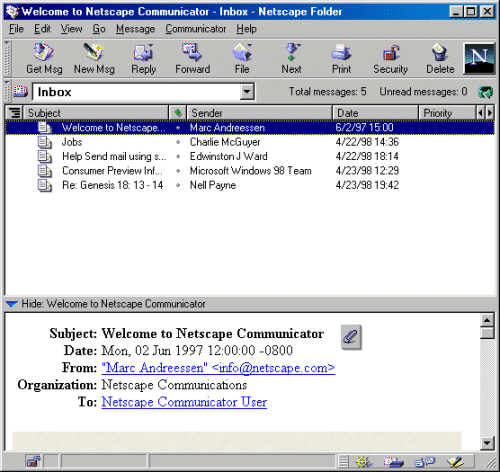
Task: Sort by the green read-status column header
Action: coord(178,113)
